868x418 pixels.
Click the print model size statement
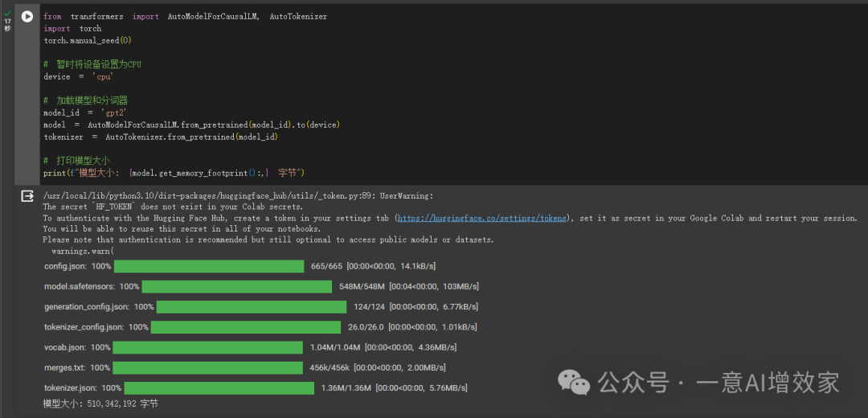tap(174, 173)
